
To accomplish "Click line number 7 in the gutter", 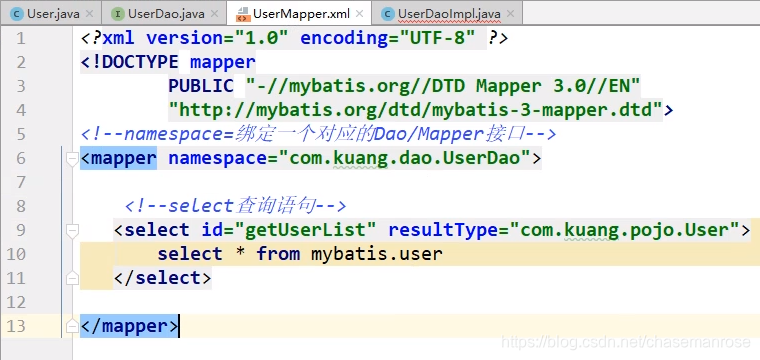I will (x=20, y=182).
